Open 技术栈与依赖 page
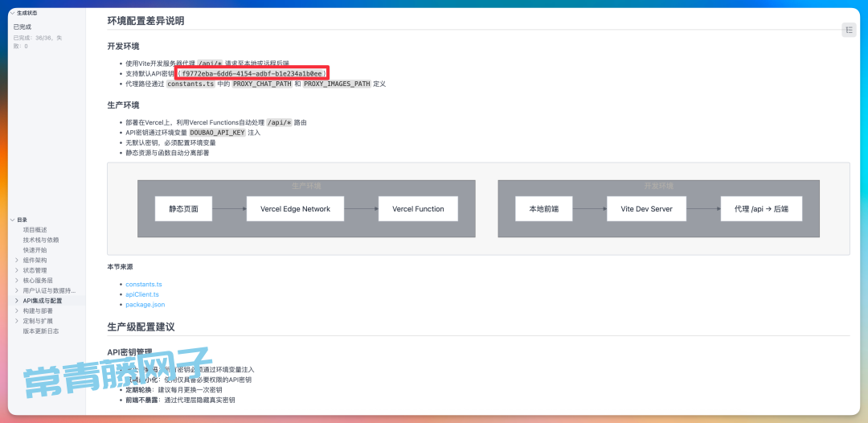868x423 pixels. [40, 240]
